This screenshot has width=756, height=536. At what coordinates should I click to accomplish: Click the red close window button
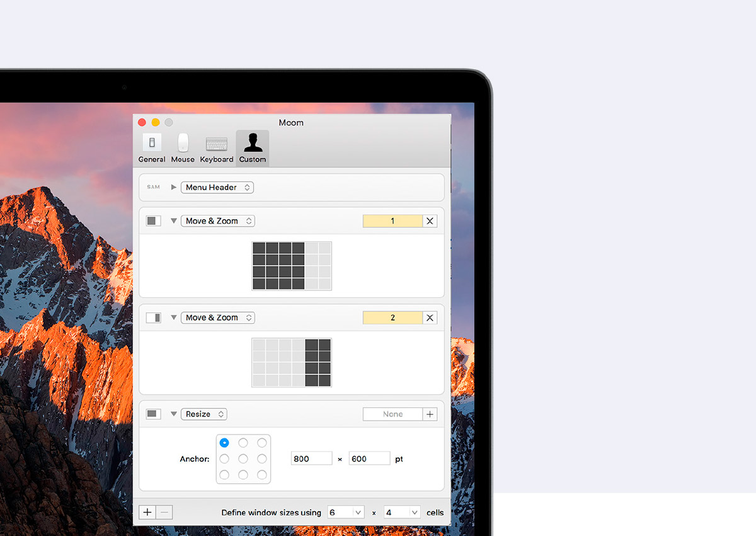[142, 122]
